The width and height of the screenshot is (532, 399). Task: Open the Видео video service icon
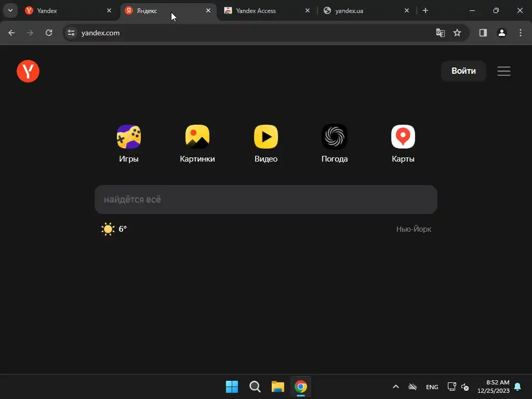[x=266, y=137]
